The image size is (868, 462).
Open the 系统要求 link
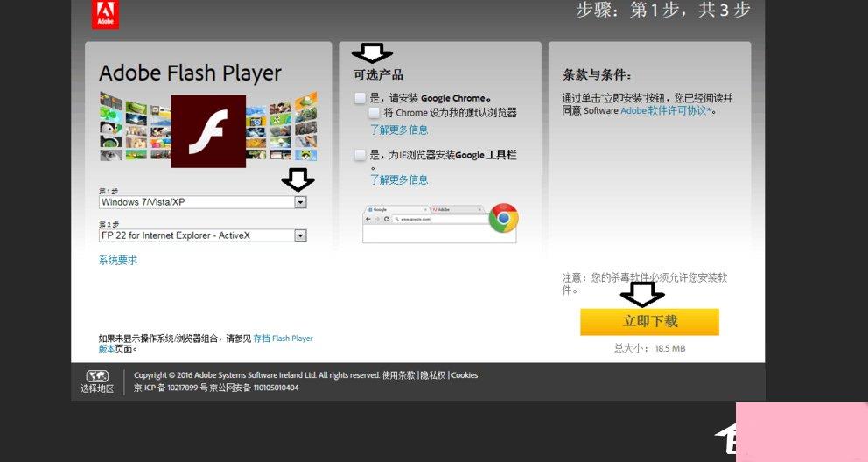(x=118, y=260)
